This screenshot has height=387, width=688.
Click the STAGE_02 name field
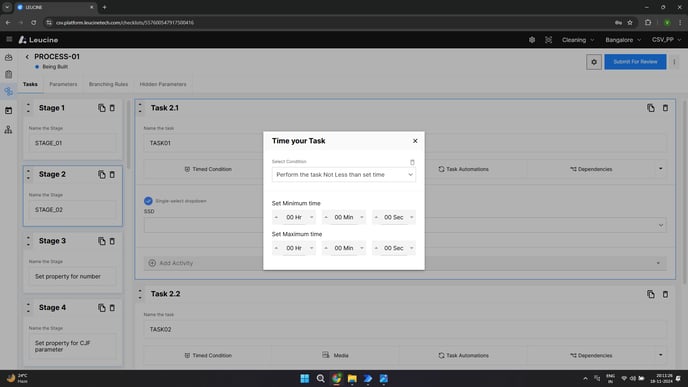pos(72,210)
